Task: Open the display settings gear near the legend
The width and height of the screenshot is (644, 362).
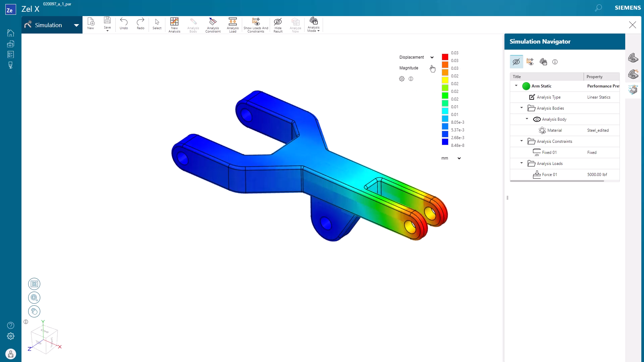Action: 402,79
